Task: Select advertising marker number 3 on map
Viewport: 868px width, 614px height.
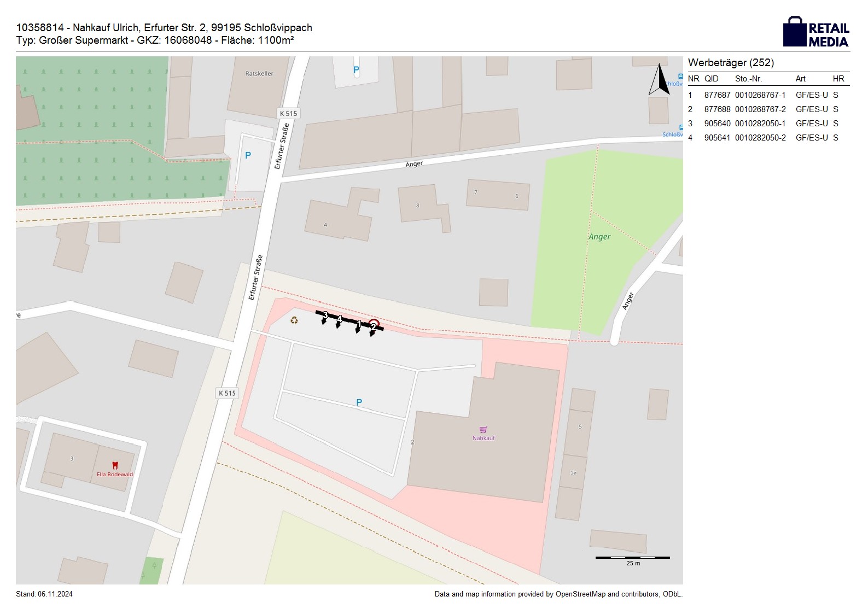Action: tap(325, 315)
